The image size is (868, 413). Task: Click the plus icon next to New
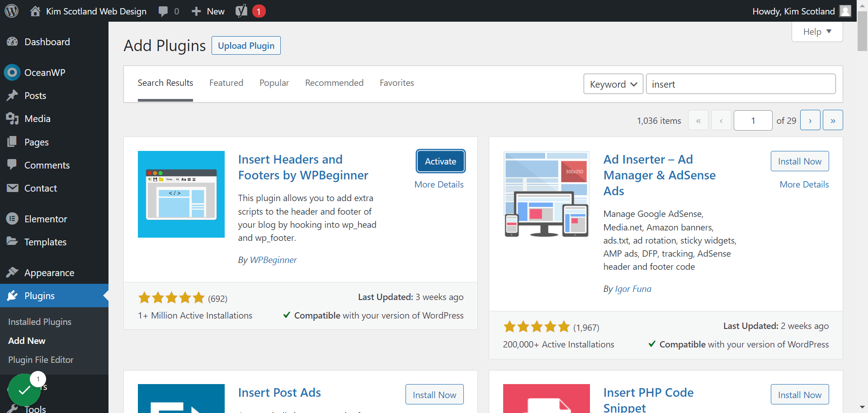[x=196, y=11]
